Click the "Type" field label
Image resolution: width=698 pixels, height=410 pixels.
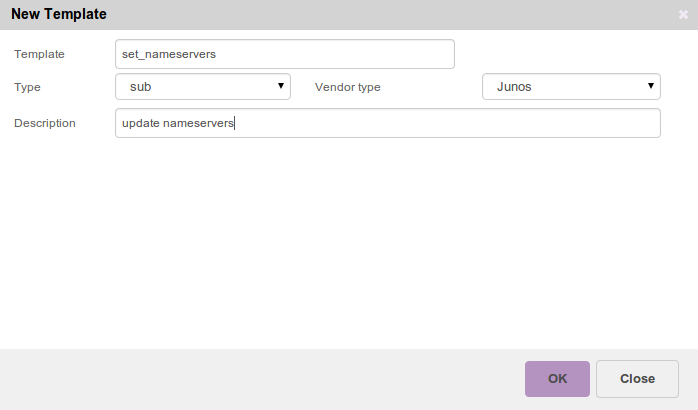coord(28,87)
